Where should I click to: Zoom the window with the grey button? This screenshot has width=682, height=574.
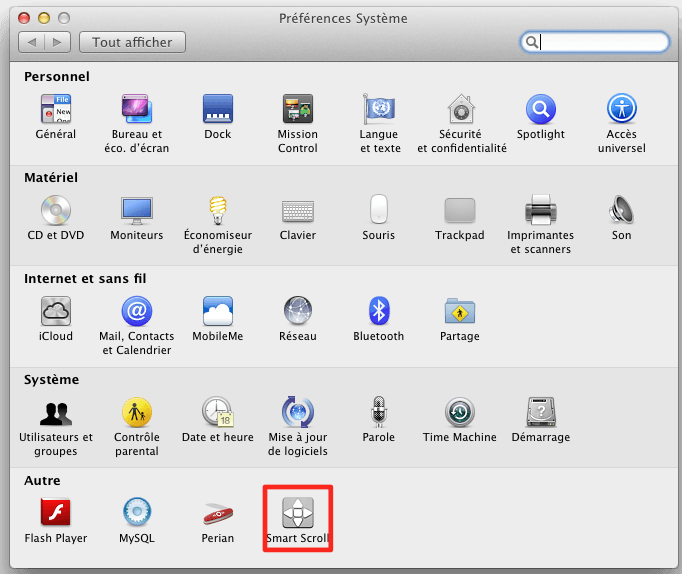click(64, 18)
